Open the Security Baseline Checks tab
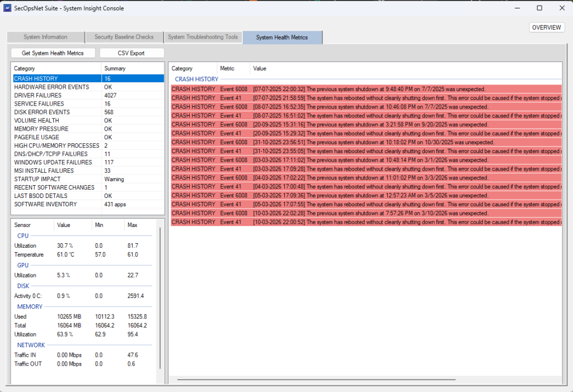This screenshot has height=392, width=573. coord(124,37)
